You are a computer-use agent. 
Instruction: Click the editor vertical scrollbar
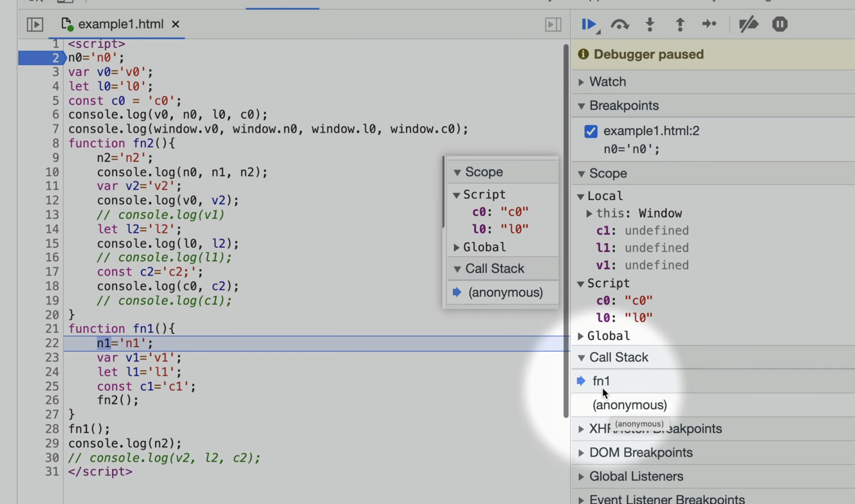click(x=566, y=231)
